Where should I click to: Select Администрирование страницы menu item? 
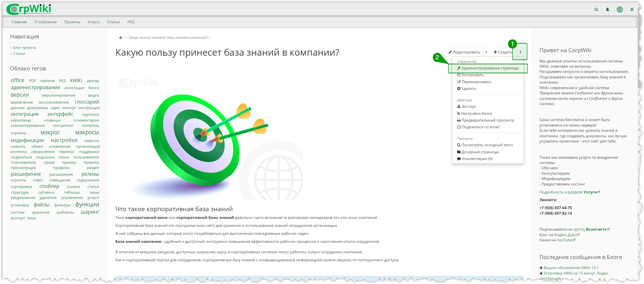coord(489,68)
